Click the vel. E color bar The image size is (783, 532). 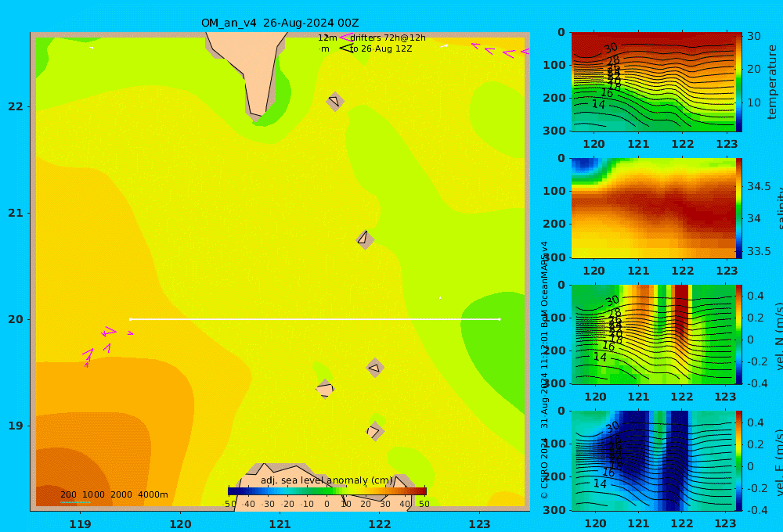739,461
